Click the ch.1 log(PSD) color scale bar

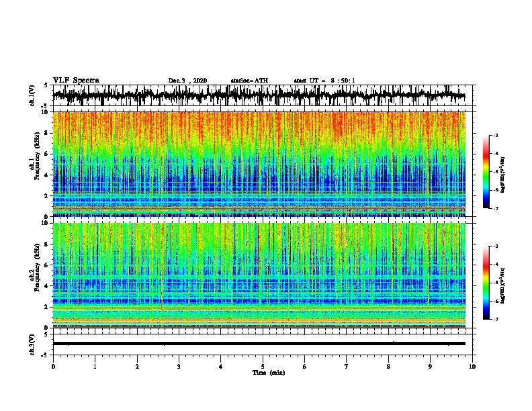[486, 172]
